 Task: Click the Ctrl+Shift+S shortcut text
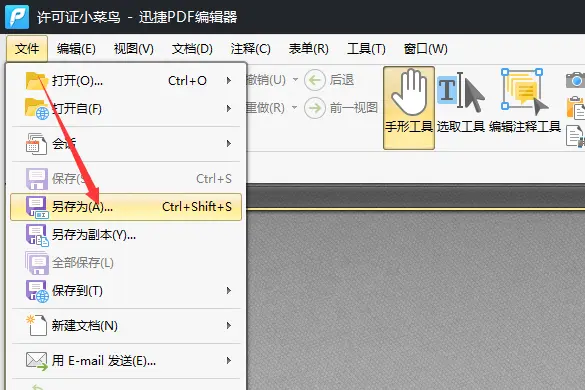coord(197,207)
